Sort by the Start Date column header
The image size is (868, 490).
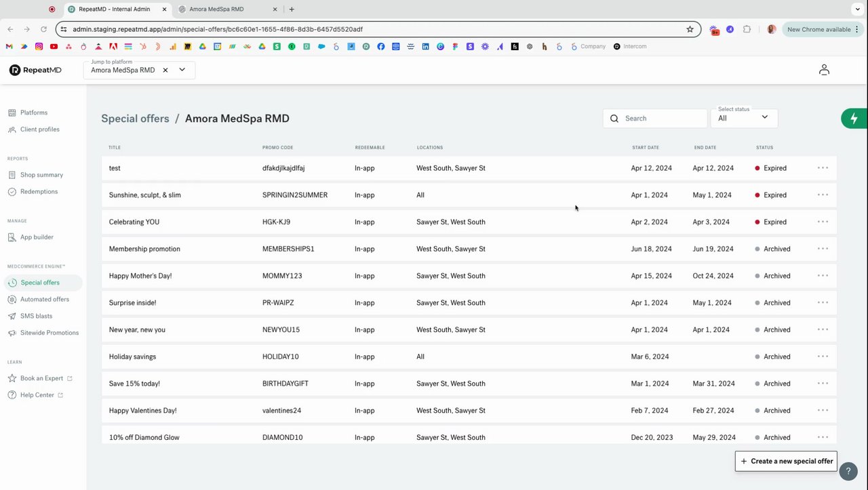[x=645, y=147]
